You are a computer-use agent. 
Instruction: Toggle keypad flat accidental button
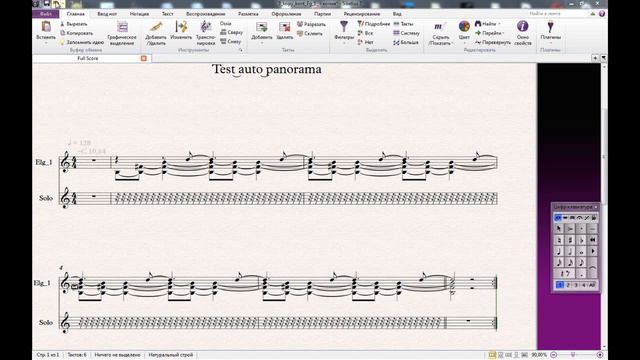[x=581, y=240]
